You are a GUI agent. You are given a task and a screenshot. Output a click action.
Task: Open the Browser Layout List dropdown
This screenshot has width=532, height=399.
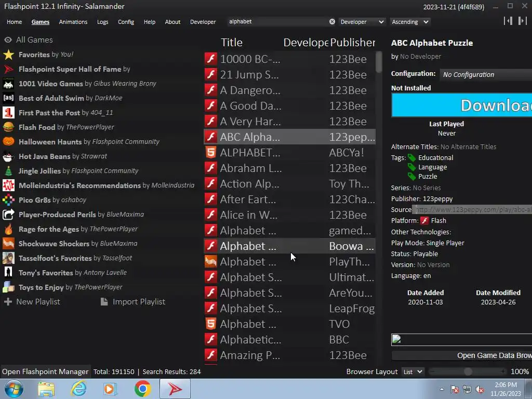click(x=413, y=372)
